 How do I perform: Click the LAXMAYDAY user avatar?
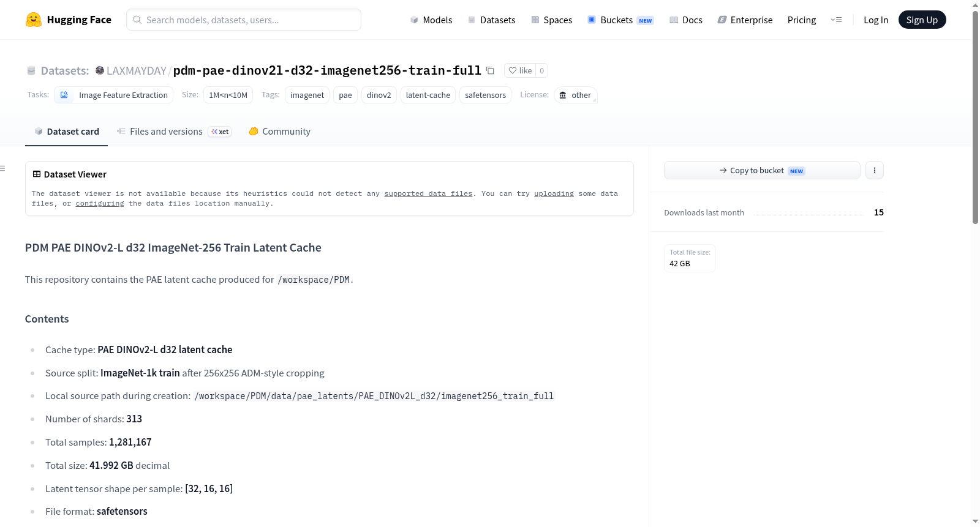[x=100, y=70]
